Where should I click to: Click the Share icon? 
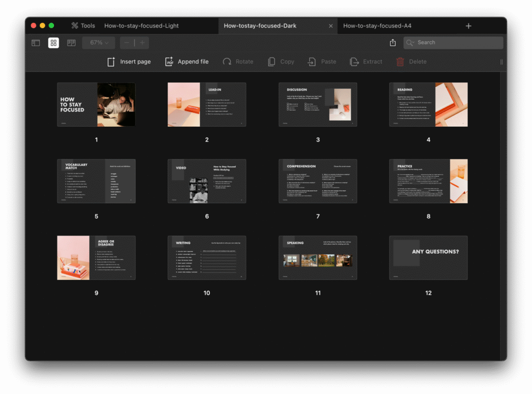point(393,43)
